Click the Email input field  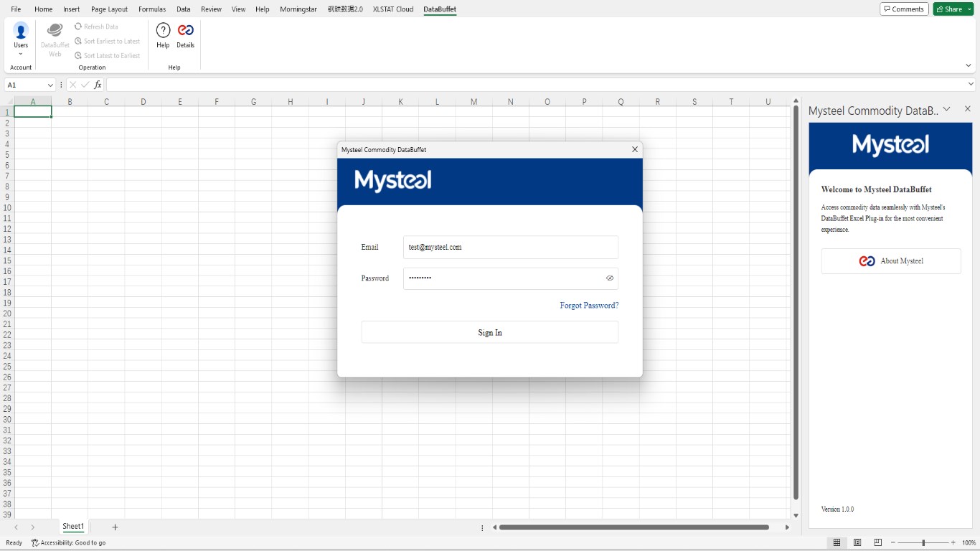(511, 247)
